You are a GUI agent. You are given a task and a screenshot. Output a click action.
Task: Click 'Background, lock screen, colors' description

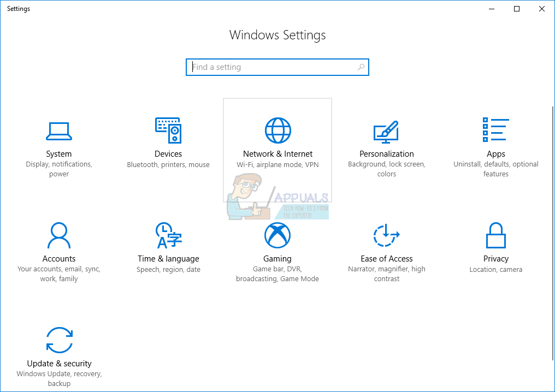pos(387,169)
